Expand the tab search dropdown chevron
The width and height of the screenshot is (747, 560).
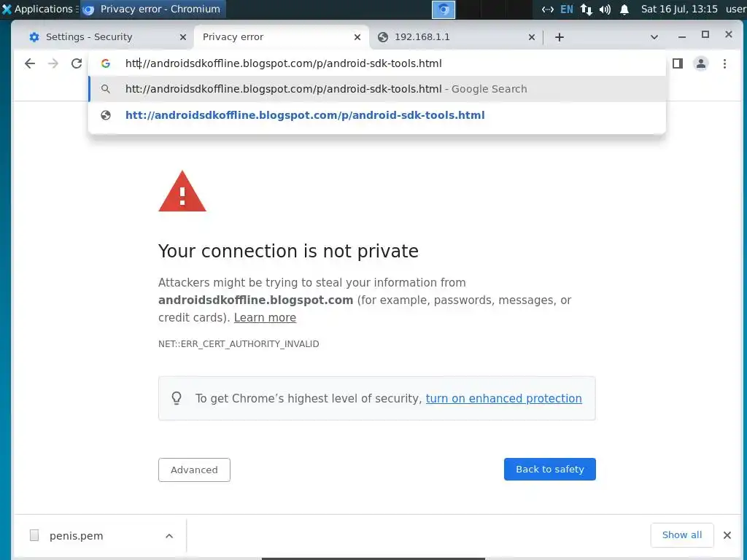[654, 37]
